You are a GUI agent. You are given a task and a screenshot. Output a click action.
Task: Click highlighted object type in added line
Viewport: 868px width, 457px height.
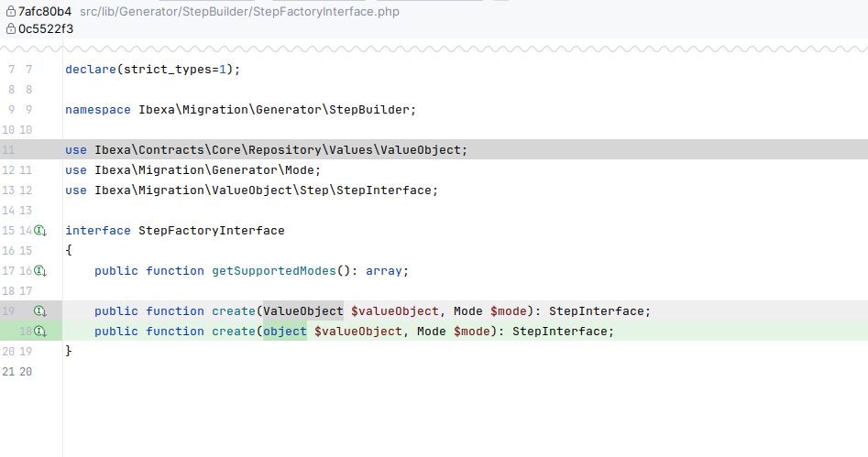(x=285, y=332)
